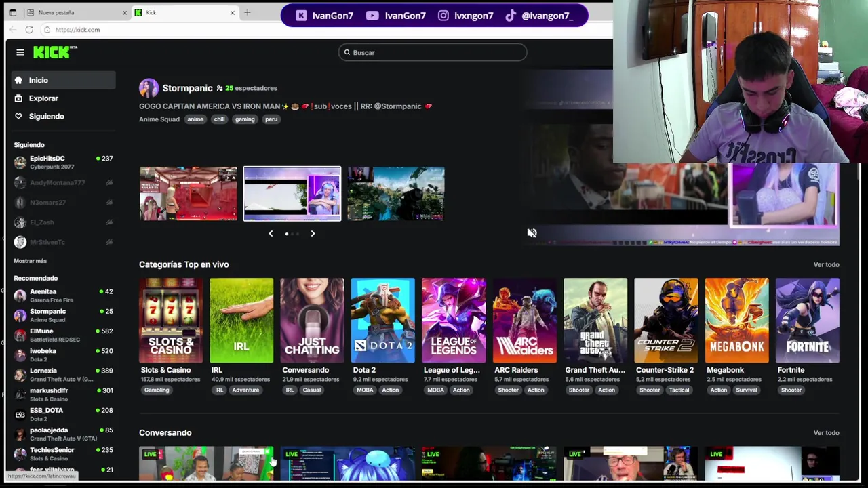Open paolaojedda in Recomendado list

pyautogui.click(x=64, y=434)
